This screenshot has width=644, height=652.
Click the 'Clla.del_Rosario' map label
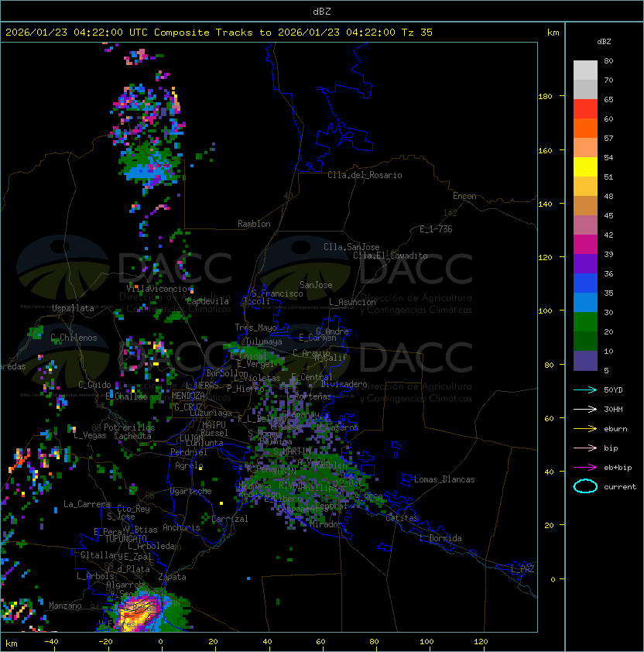(365, 175)
